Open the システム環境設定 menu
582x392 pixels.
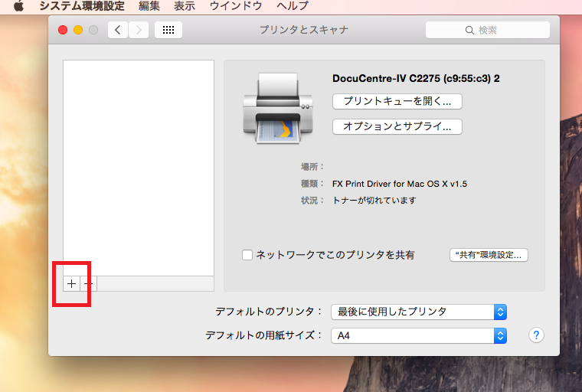82,6
